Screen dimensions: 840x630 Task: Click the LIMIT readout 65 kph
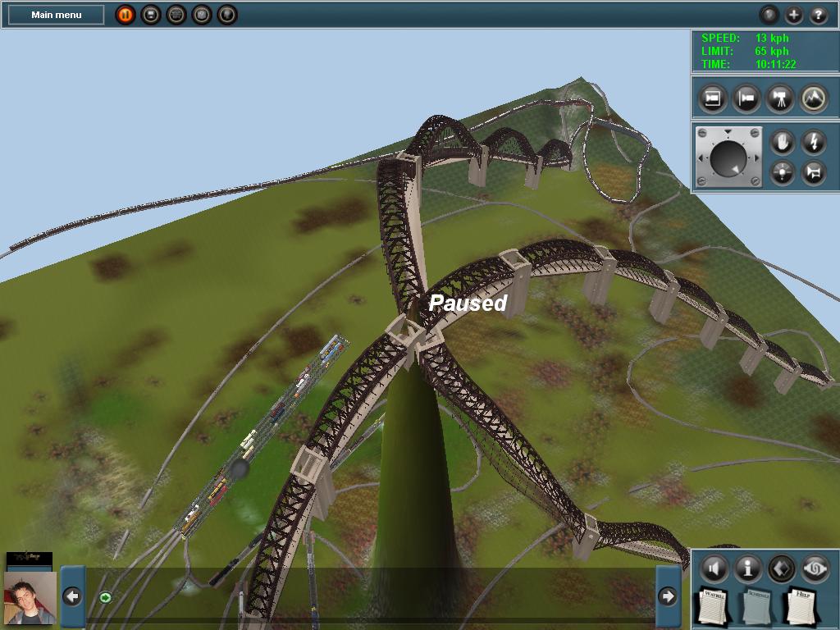pyautogui.click(x=745, y=52)
